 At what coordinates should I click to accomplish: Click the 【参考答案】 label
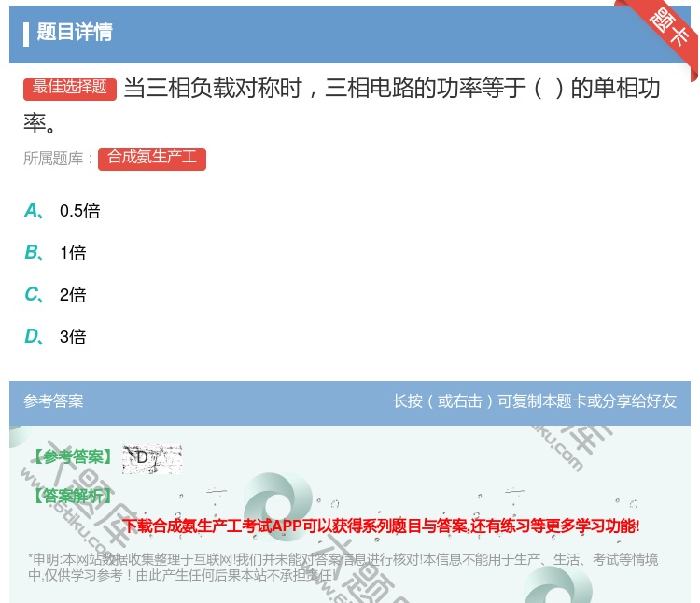(x=73, y=457)
